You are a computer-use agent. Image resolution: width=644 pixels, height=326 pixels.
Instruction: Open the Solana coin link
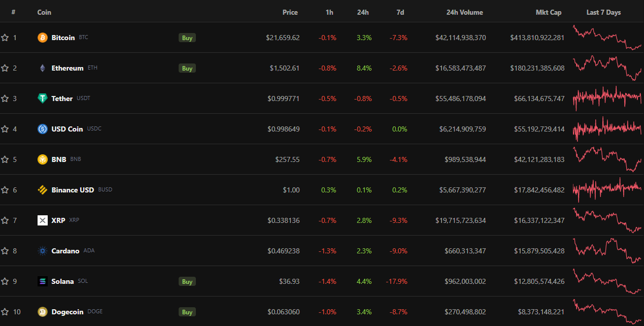pyautogui.click(x=62, y=281)
